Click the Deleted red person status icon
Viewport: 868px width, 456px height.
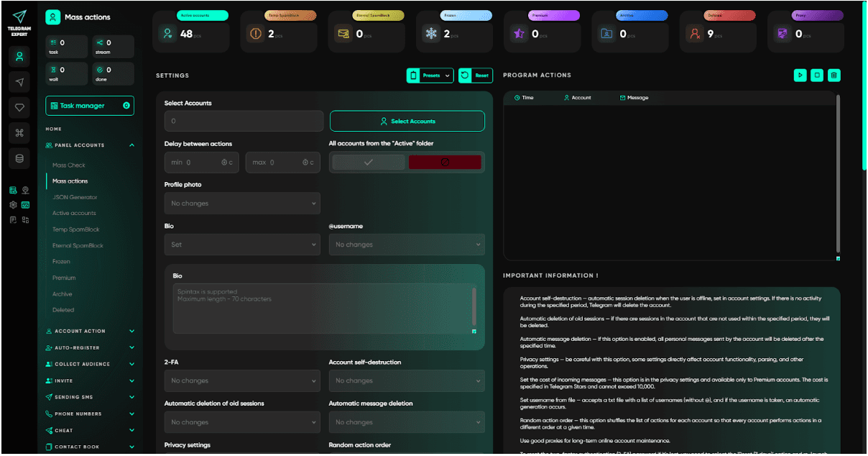click(x=694, y=32)
